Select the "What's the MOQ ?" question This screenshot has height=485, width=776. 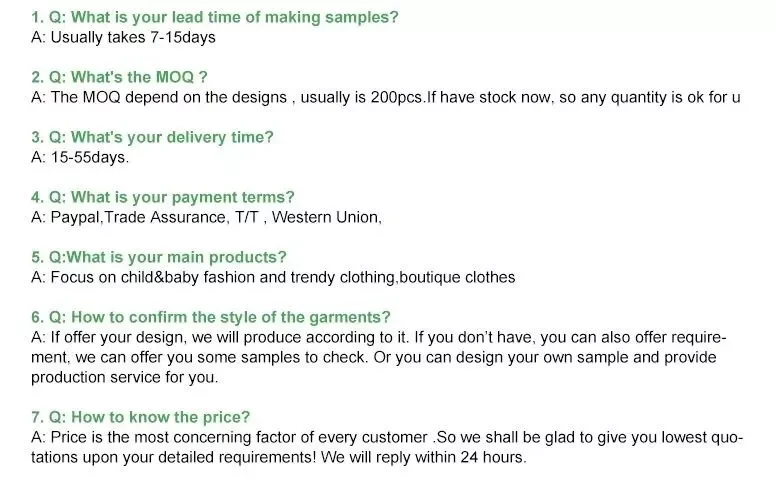tap(119, 77)
